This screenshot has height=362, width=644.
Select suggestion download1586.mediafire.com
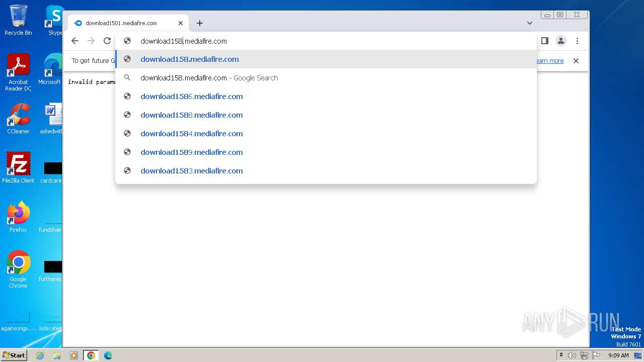[x=326, y=97]
